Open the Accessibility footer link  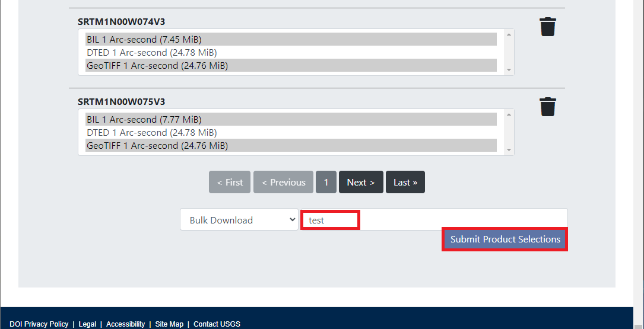click(126, 324)
